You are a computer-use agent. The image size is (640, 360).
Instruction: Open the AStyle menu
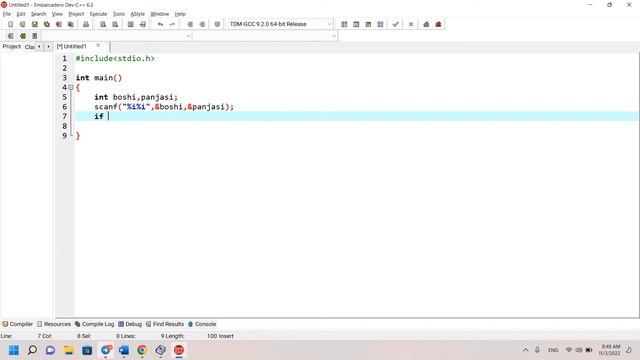138,14
